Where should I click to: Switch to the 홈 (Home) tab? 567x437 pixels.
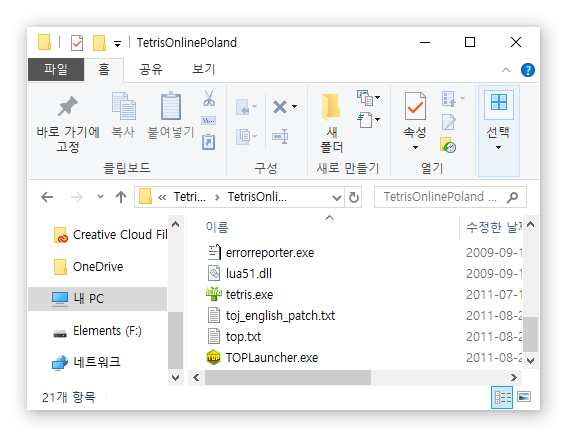tap(104, 69)
